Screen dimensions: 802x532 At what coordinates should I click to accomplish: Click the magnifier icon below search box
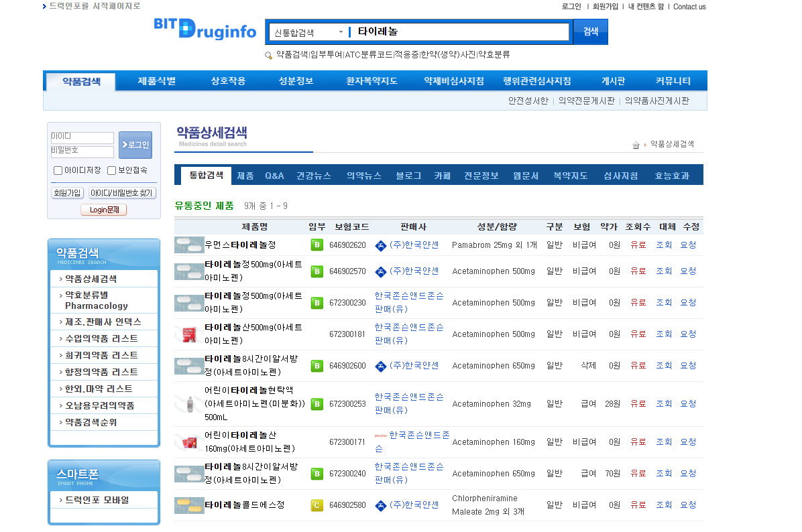point(268,55)
